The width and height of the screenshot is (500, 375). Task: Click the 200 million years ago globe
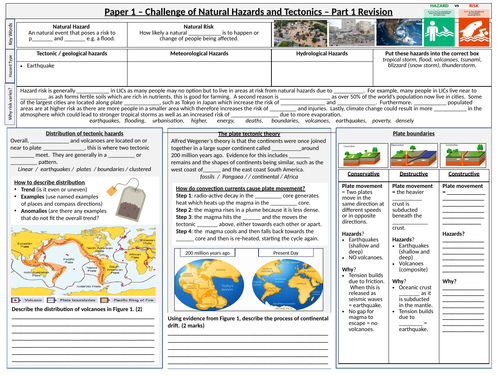click(209, 284)
